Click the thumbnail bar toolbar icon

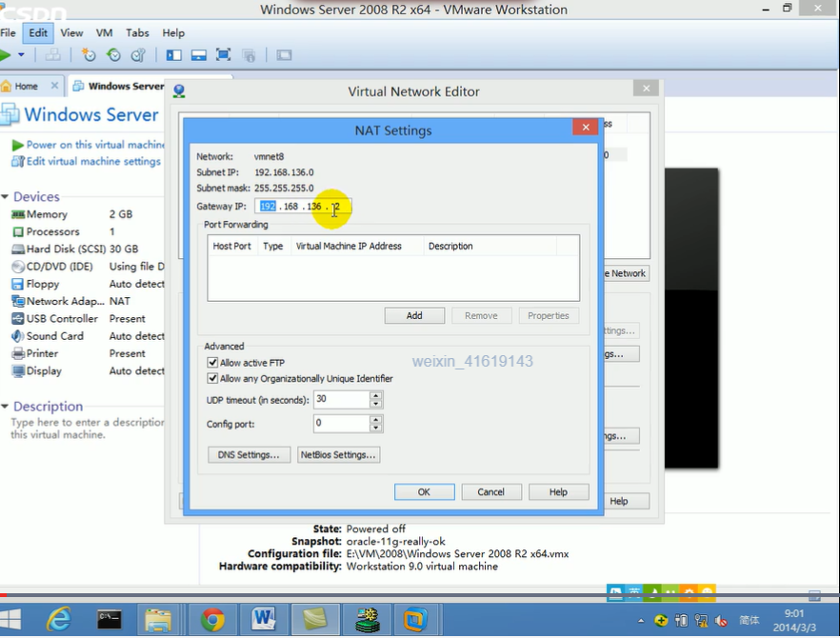click(x=199, y=55)
